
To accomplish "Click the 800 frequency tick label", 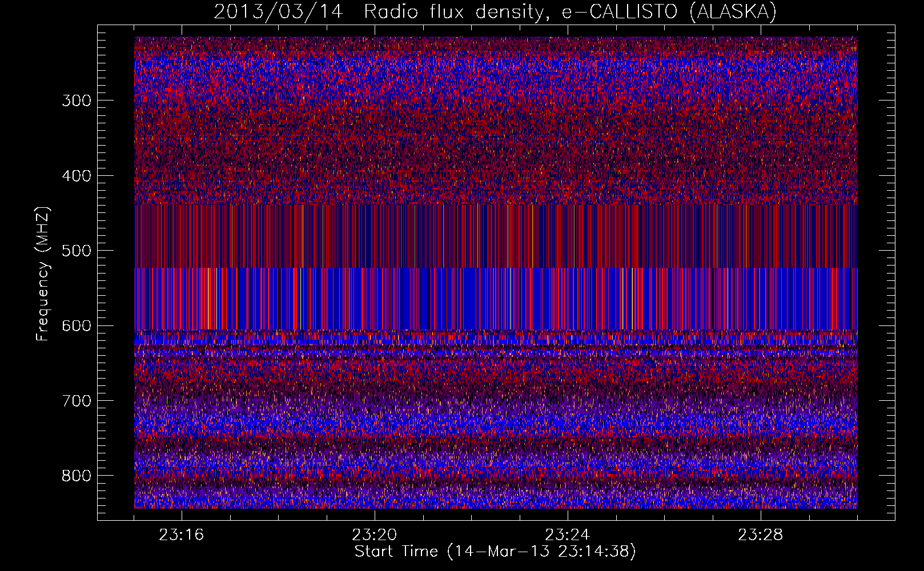I will [77, 476].
